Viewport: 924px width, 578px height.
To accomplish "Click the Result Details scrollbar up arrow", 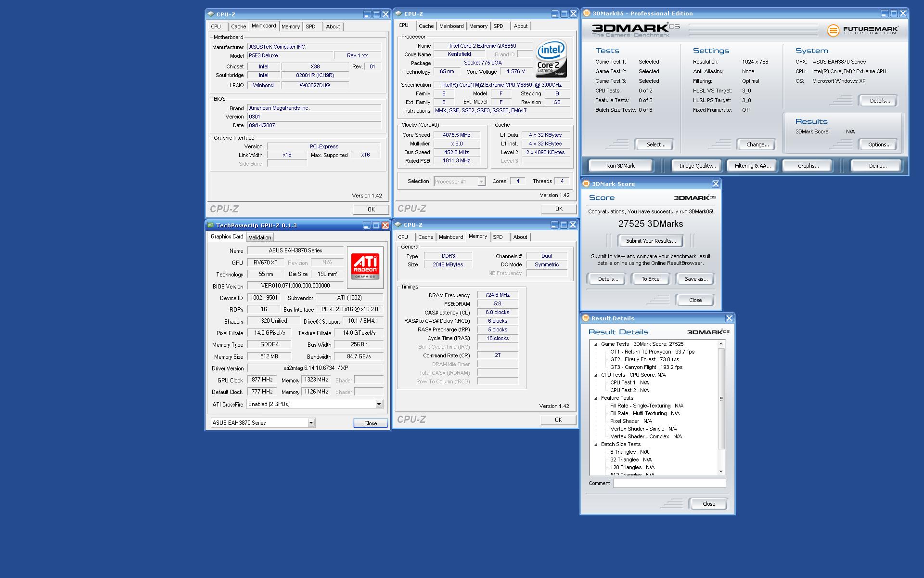I will click(x=721, y=343).
